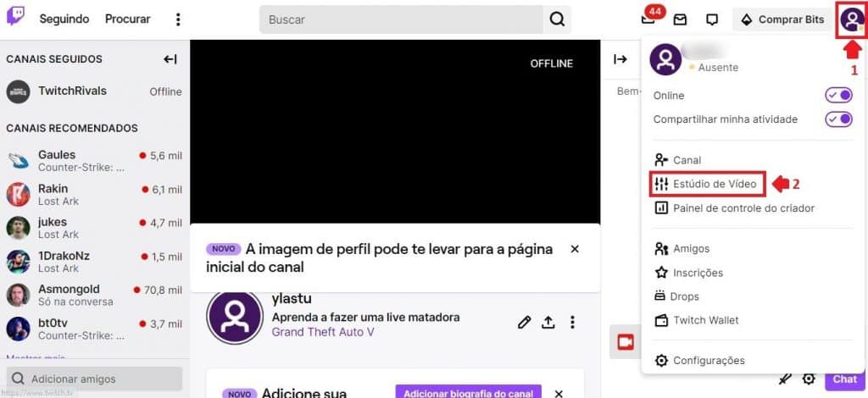Toggle Compartilhar minha atividade switch
Image resolution: width=868 pixels, height=398 pixels.
pyautogui.click(x=838, y=119)
